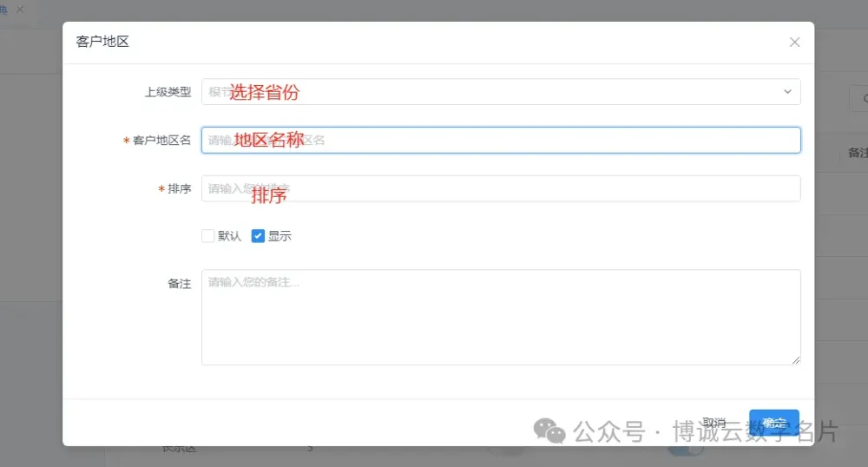Confirm with the blue 确定 button
Screen dimensions: 868x467
coord(773,423)
